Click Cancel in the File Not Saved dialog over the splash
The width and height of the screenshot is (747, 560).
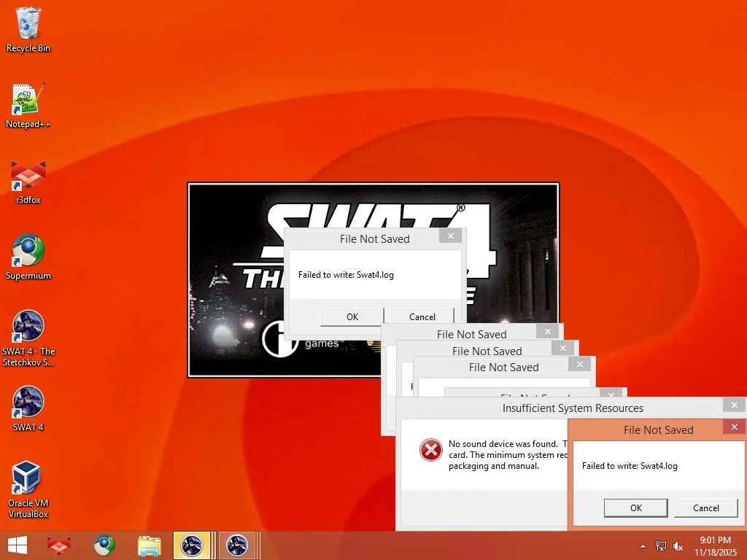[x=422, y=316]
